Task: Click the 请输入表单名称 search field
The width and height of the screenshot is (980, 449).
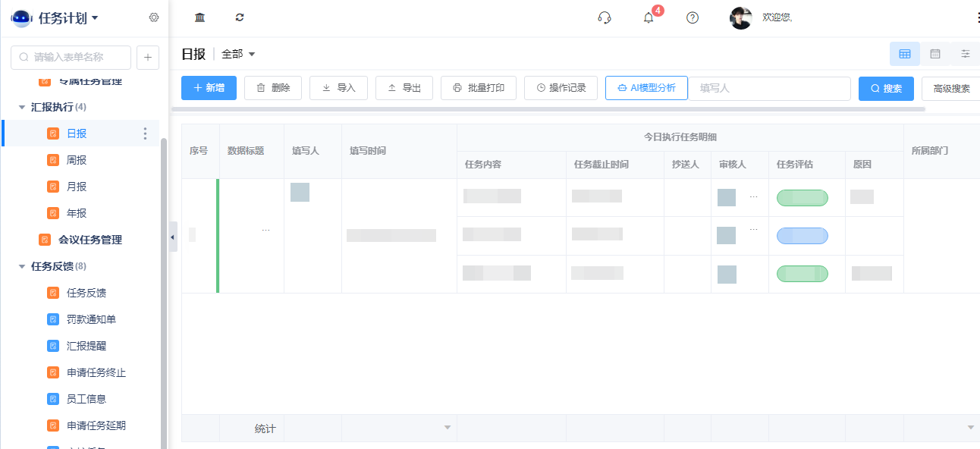Action: 71,57
